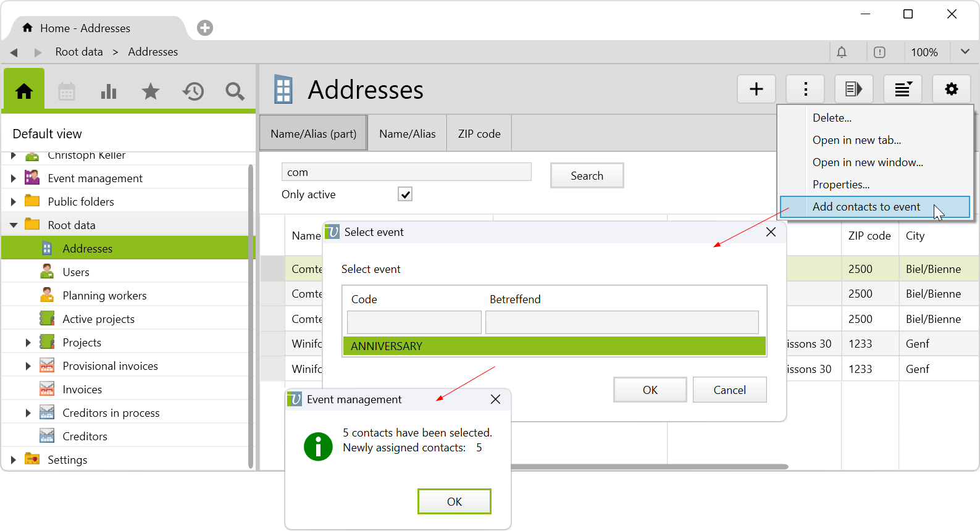The image size is (980, 531).
Task: Click the horizontal scrollbar under the table
Action: coord(648,466)
